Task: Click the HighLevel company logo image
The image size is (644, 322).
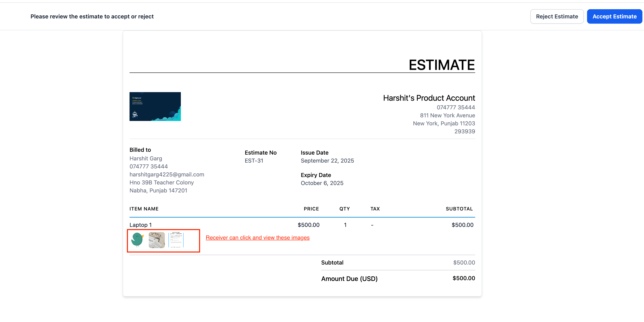Action: click(155, 106)
